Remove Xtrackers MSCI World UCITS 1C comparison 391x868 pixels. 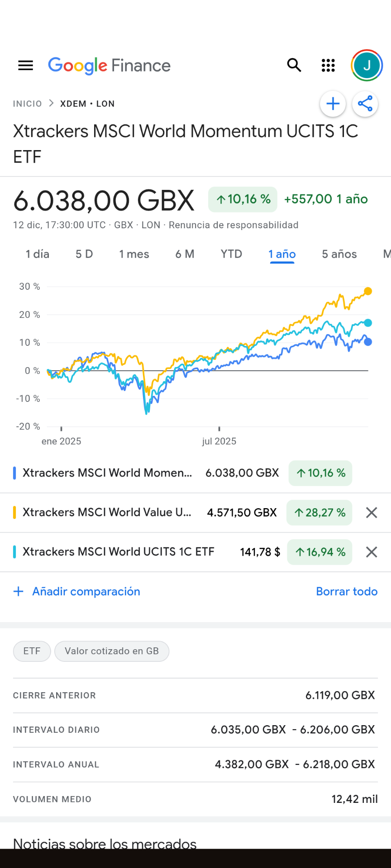[x=372, y=552]
